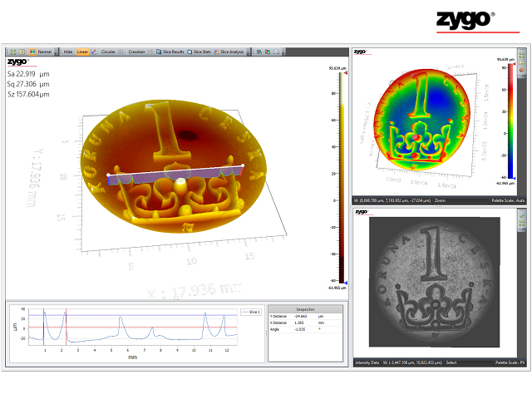Click the top green icon in the 3D map side toolbar
532x399 pixels.
click(521, 55)
